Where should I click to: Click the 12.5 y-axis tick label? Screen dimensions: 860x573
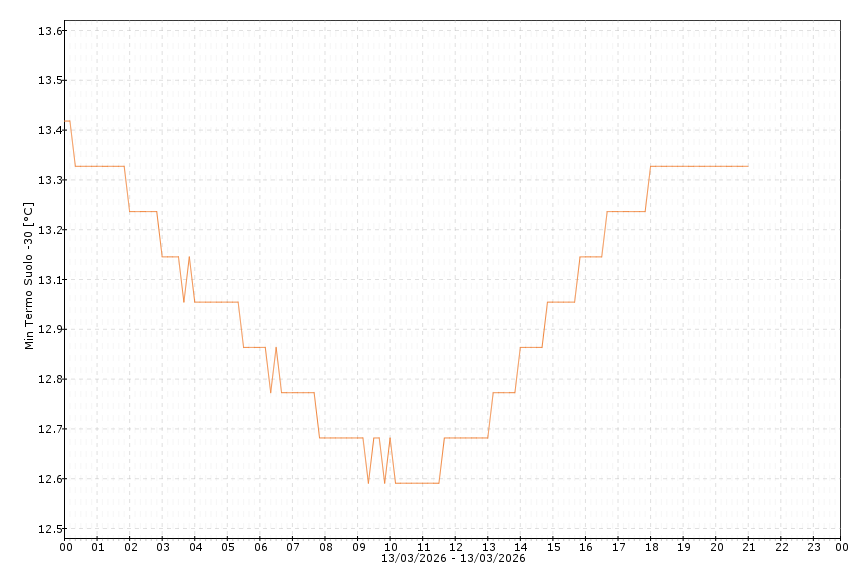pyautogui.click(x=49, y=529)
